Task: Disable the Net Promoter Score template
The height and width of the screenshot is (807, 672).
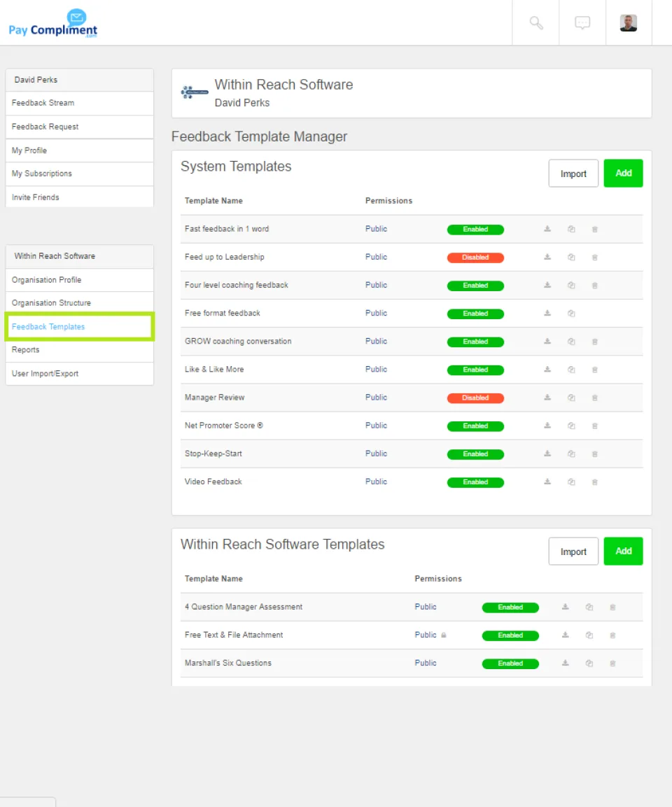Action: (x=475, y=426)
